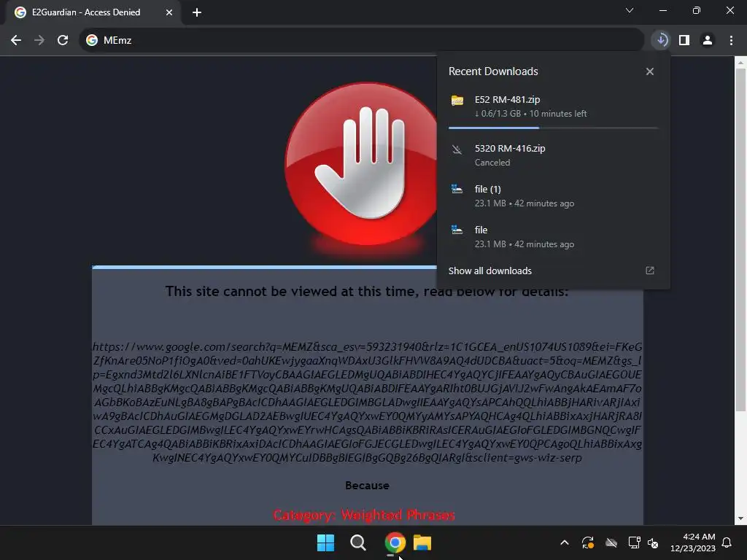The image size is (747, 560).
Task: Open Windows taskbar search
Action: [x=357, y=542]
